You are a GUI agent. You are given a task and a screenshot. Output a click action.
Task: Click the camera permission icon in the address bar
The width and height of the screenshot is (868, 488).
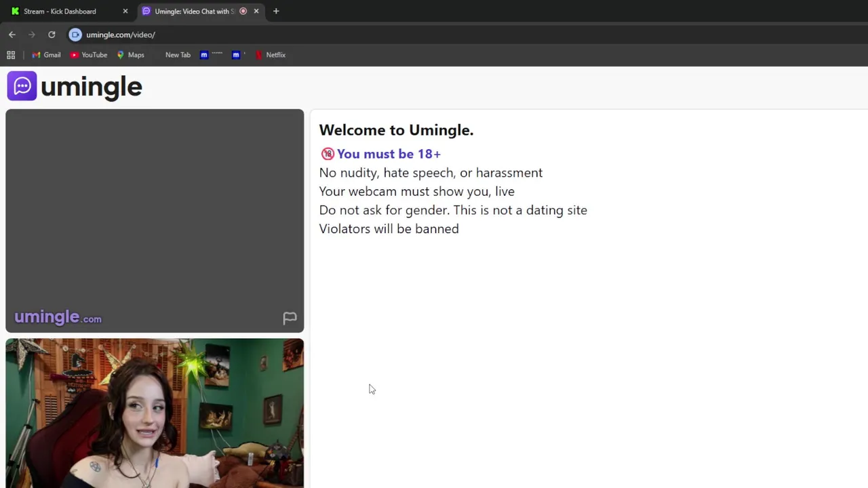[x=75, y=35]
